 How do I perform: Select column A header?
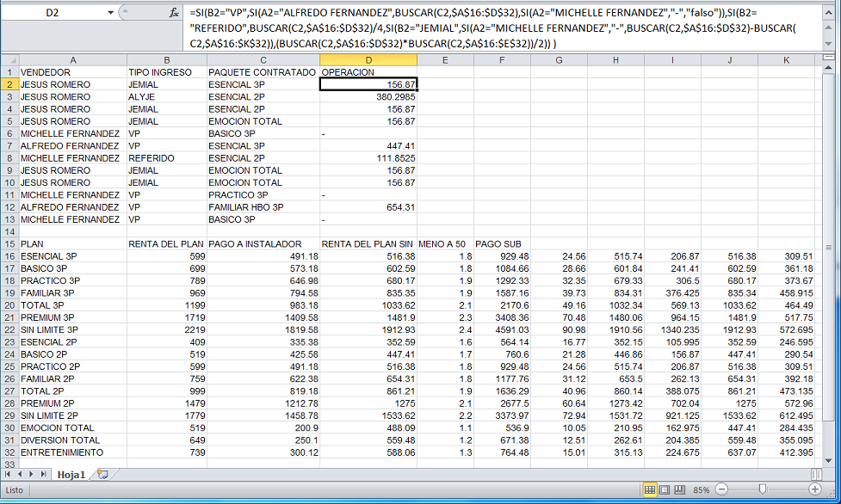[x=73, y=60]
